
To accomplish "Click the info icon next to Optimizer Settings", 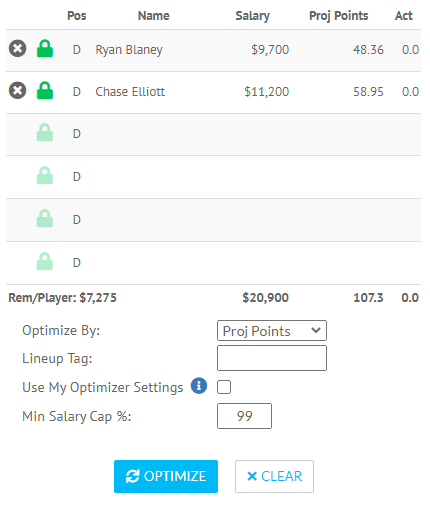I will [199, 386].
